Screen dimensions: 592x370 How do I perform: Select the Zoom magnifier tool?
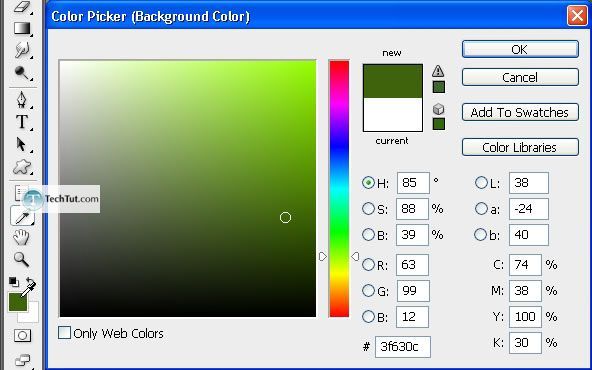click(21, 259)
